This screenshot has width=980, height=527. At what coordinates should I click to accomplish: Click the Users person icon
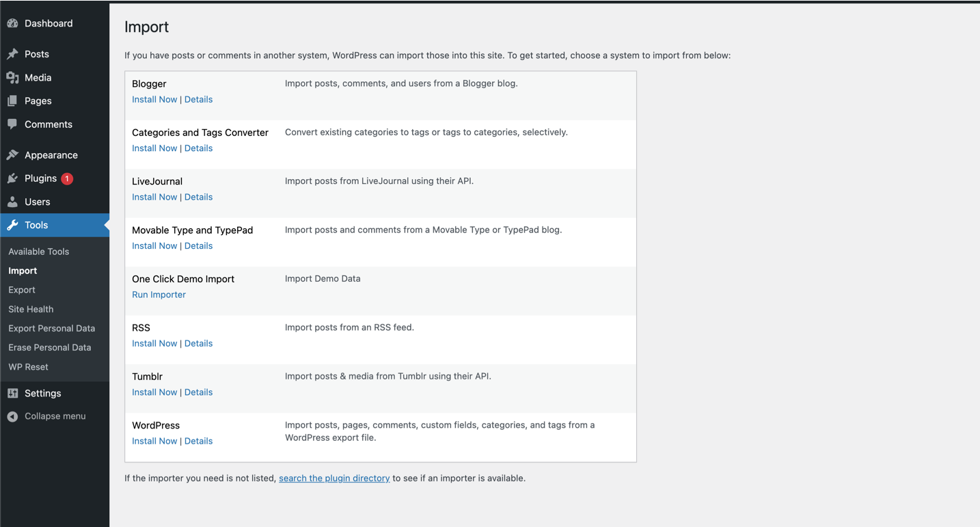click(x=12, y=202)
